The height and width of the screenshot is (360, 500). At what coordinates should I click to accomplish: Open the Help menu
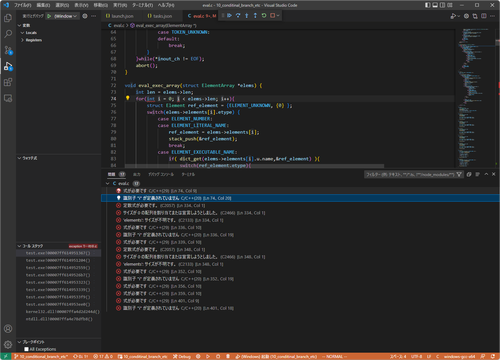(166, 5)
